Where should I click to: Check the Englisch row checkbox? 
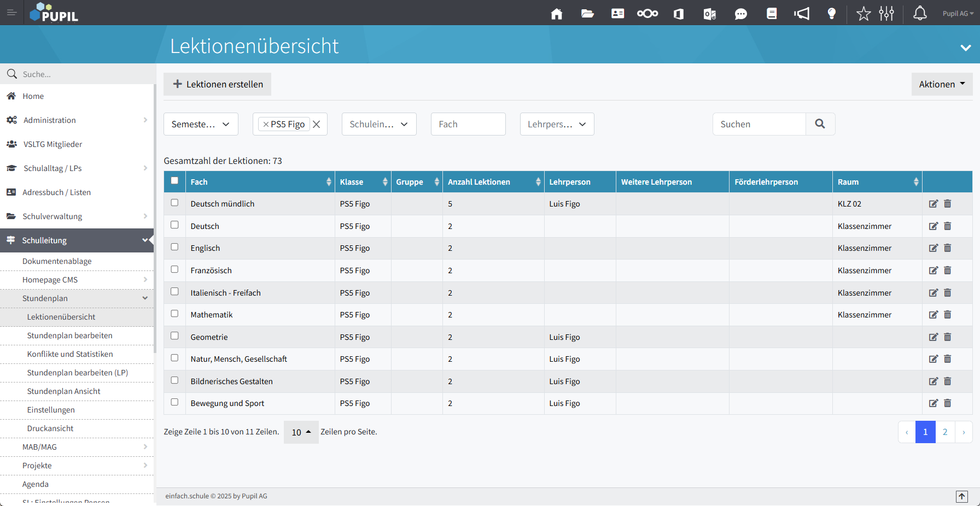(174, 247)
